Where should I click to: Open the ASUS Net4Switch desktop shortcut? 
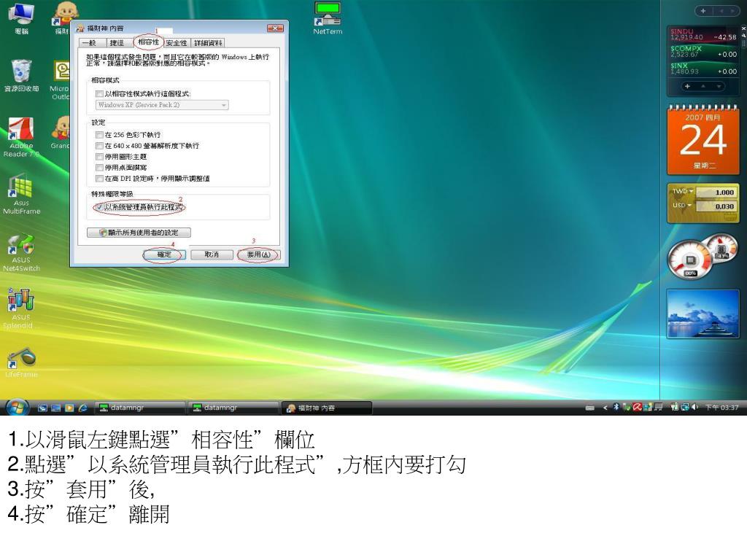(x=21, y=252)
